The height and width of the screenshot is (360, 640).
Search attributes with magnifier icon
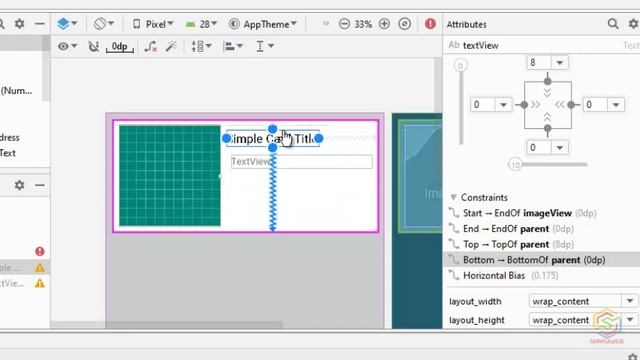click(x=613, y=24)
